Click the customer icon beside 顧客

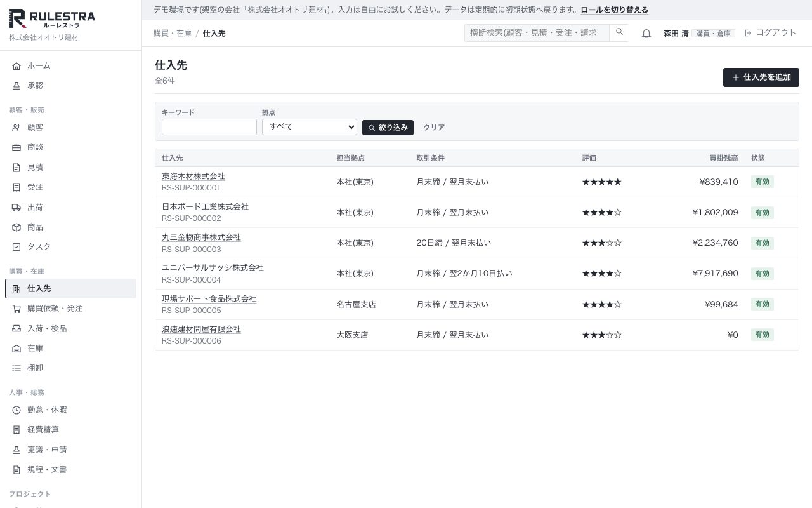click(x=16, y=128)
